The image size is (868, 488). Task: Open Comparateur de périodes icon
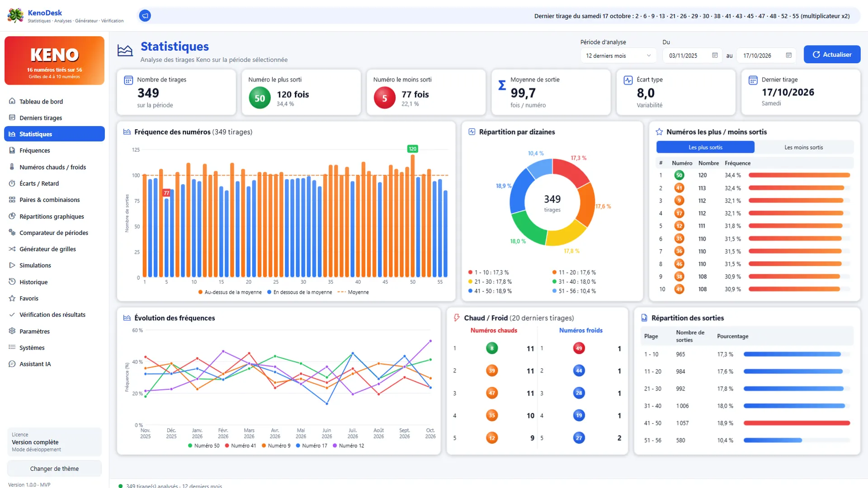[12, 232]
